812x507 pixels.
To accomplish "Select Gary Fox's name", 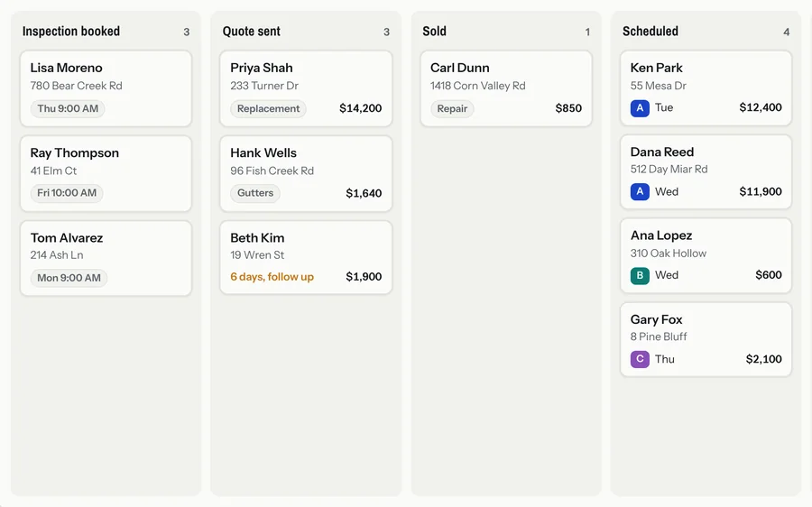I will coord(656,319).
